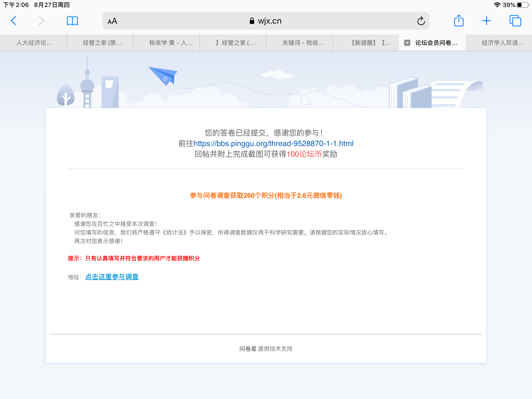This screenshot has width=532, height=399.
Task: Tap the Safari back arrow
Action: click(14, 21)
